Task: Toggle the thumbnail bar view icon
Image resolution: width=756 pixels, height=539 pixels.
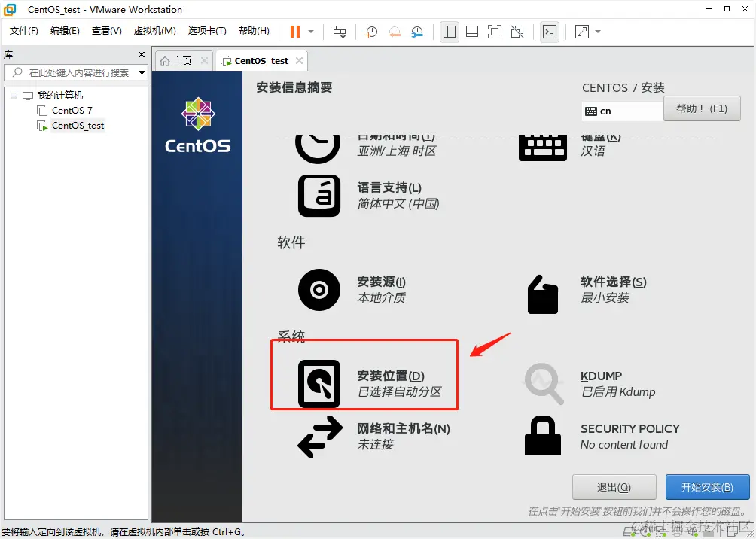Action: click(x=472, y=32)
